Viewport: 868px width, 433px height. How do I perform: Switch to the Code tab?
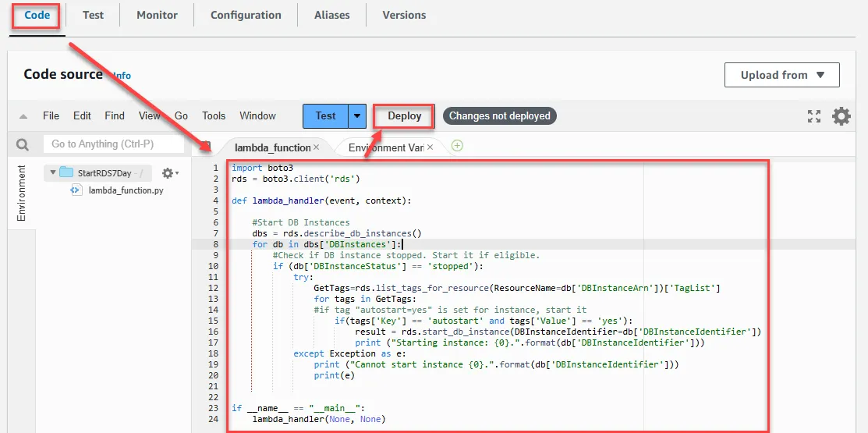(x=37, y=15)
